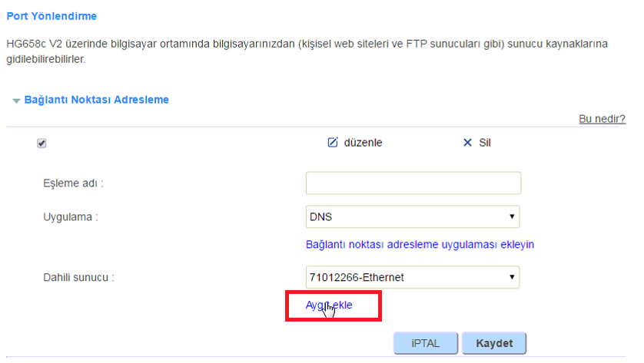Click Bağlantı noktası adresleme uygulaması ekleyin link
644x363 pixels.
(420, 245)
